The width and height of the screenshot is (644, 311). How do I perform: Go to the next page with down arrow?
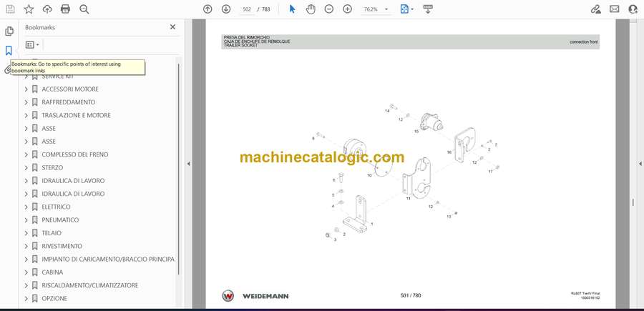pos(226,9)
